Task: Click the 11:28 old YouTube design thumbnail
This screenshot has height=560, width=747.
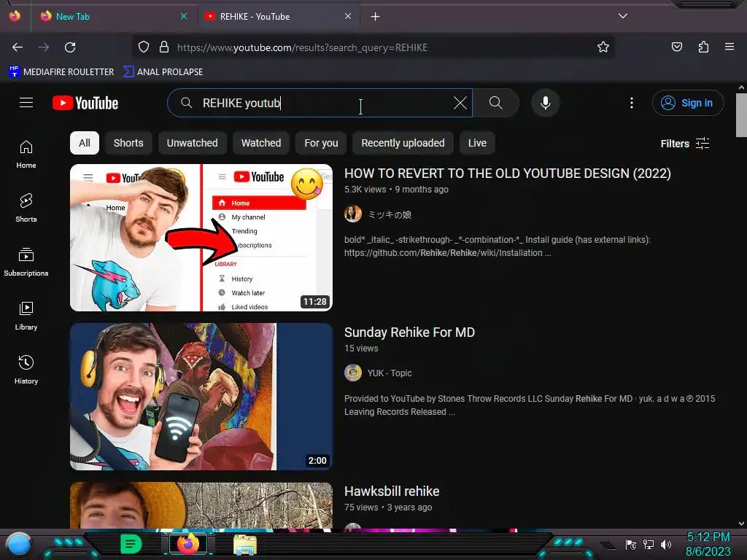Action: click(201, 238)
